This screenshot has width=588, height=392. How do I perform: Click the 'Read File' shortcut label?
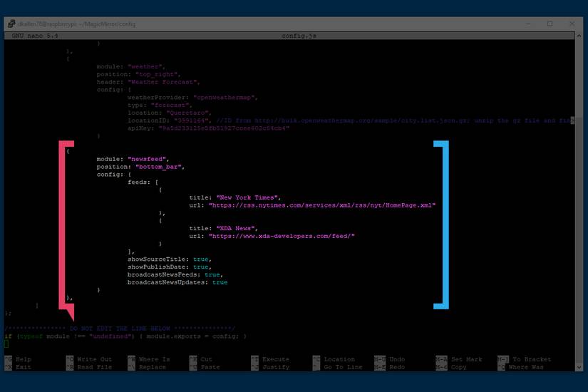click(x=95, y=367)
